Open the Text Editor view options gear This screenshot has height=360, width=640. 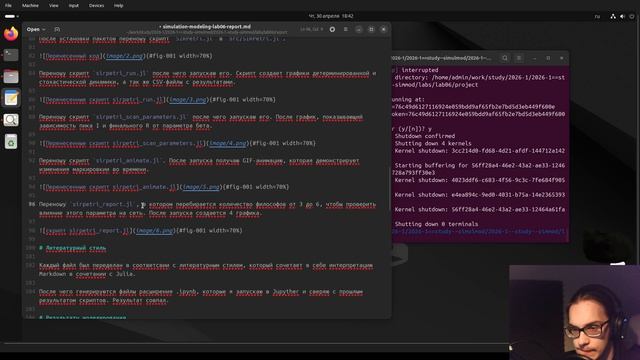click(x=332, y=29)
